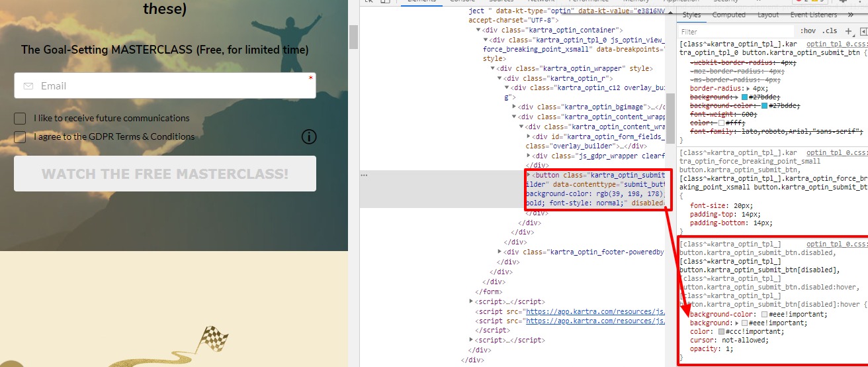Select the </form> closing tag row
This screenshot has height=367, width=868.
point(489,292)
